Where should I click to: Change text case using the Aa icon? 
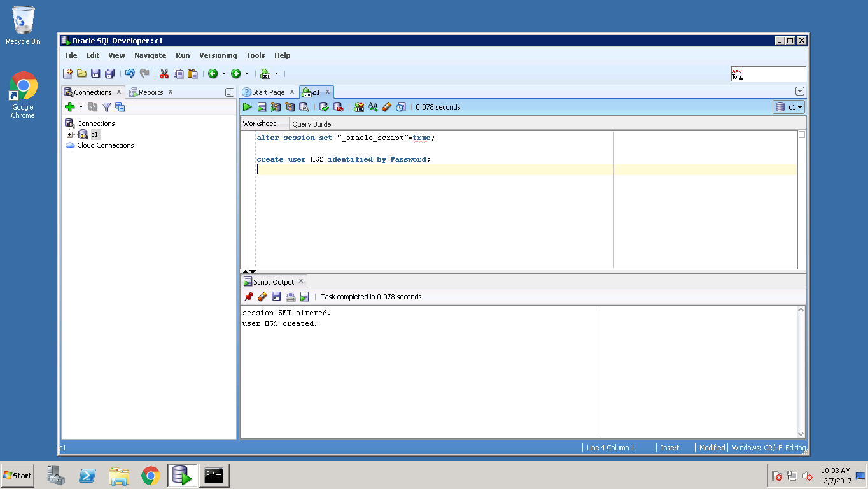(x=373, y=106)
